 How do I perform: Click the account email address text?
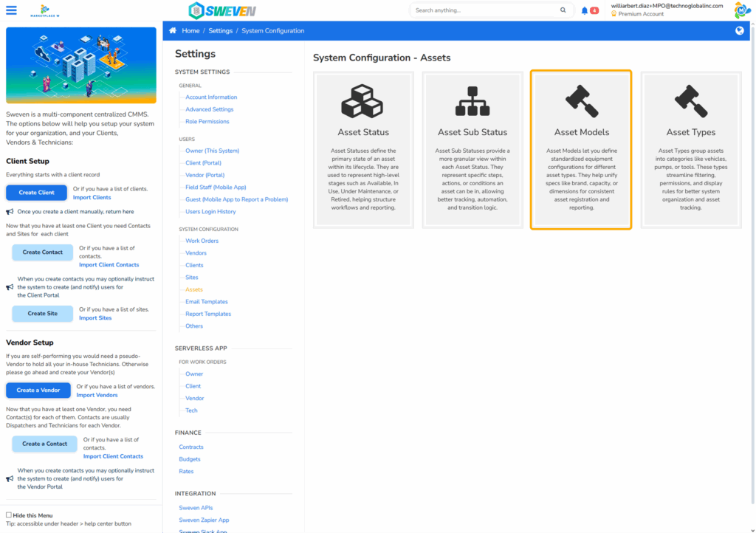pos(667,6)
